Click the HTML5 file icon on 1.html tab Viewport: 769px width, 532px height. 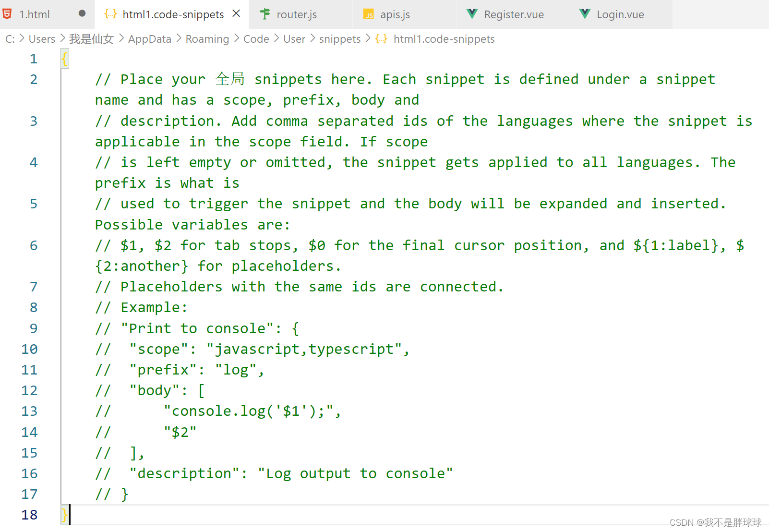point(7,14)
